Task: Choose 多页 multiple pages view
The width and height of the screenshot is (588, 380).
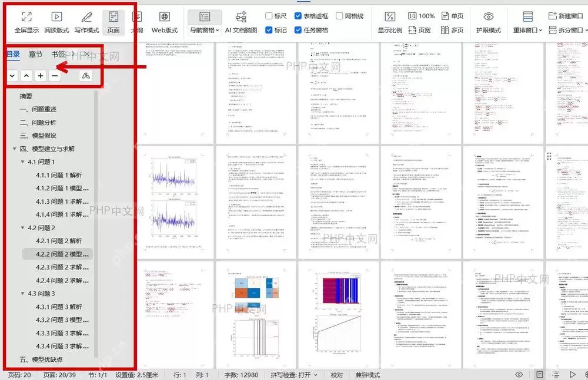Action: click(452, 30)
